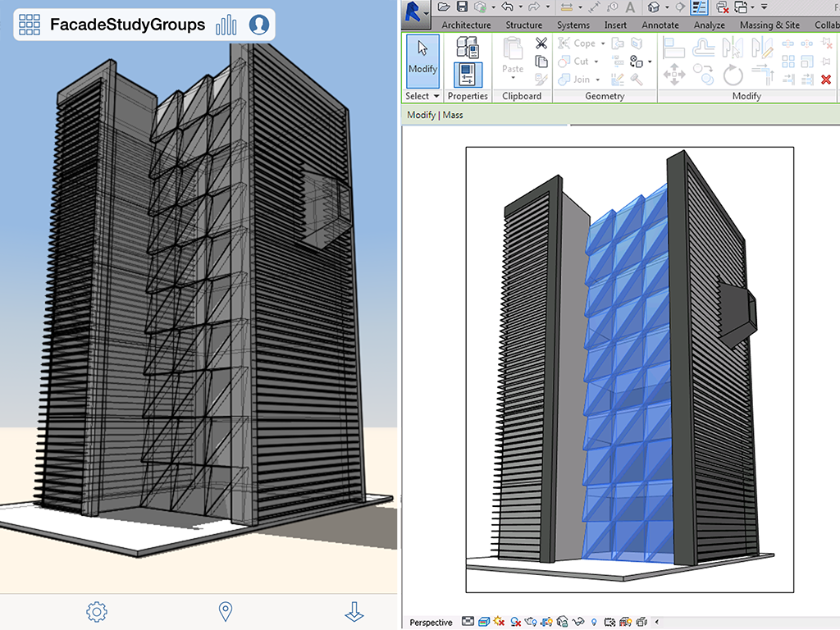Click the Text 'A' icon in quick access toolbar
Image resolution: width=840 pixels, height=630 pixels.
[630, 7]
